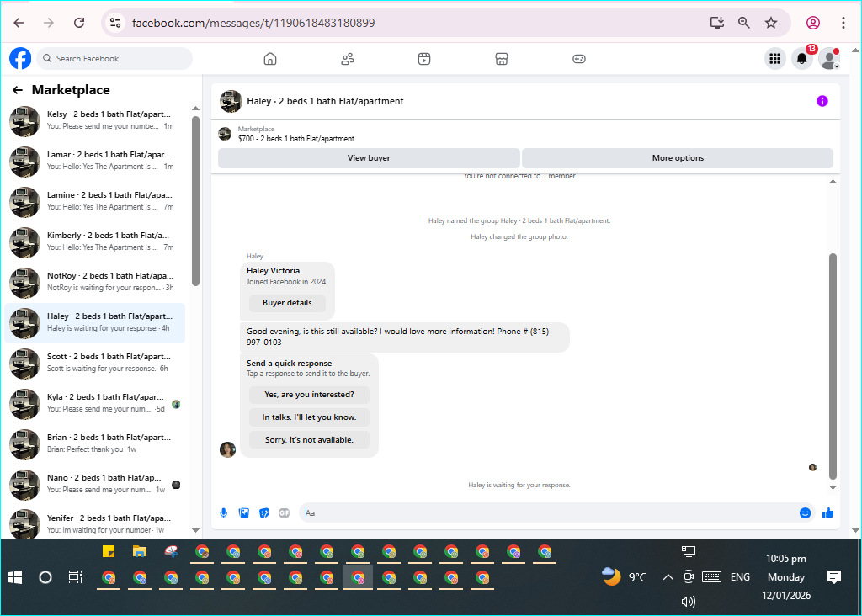Click conversation list scroll up arrow
862x616 pixels.
[195, 109]
